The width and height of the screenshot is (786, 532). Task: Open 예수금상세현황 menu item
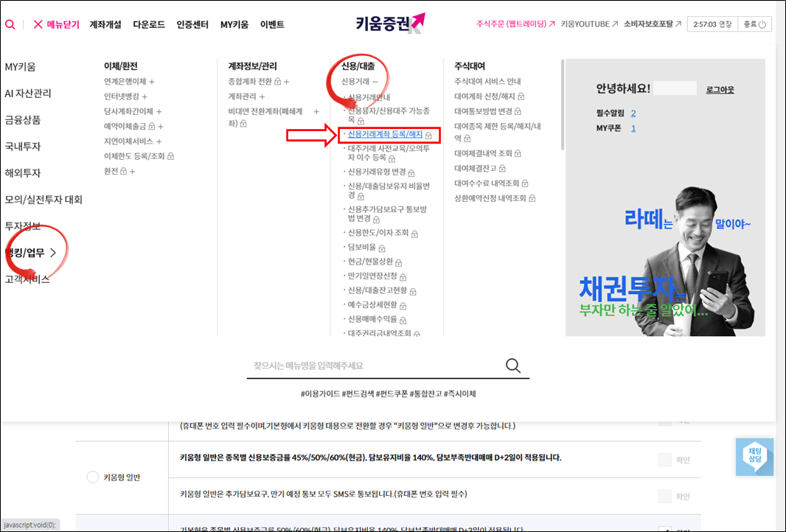click(377, 304)
